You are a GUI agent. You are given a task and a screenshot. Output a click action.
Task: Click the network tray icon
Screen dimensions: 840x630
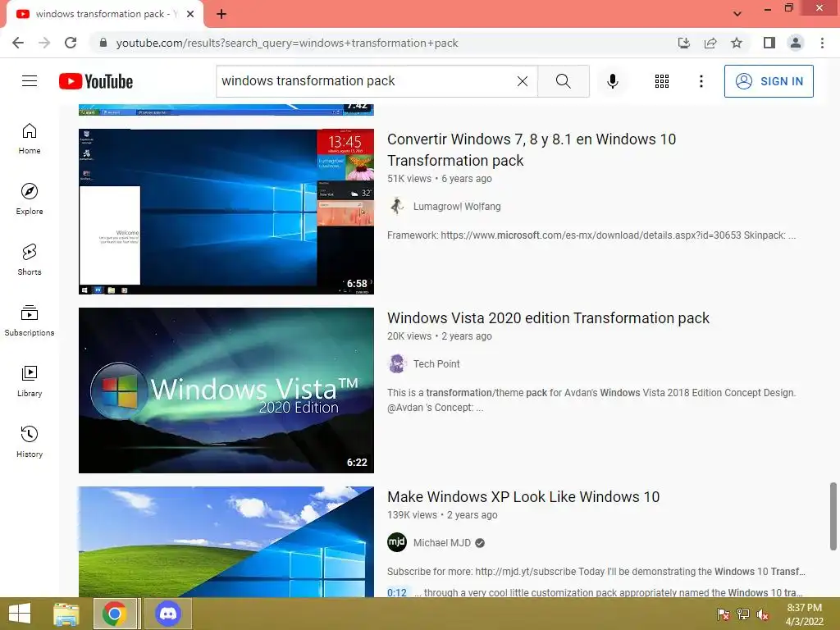[x=743, y=614]
